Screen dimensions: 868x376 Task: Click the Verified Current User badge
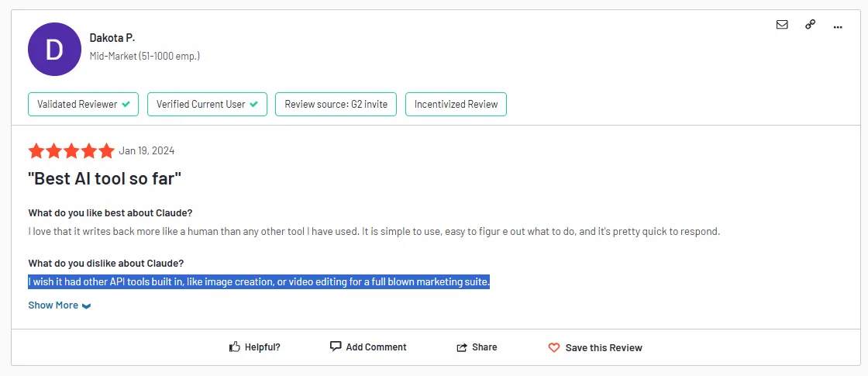[207, 104]
